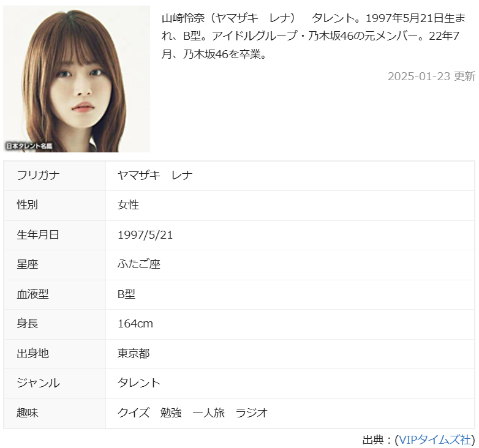This screenshot has width=479, height=448.
Task: Click the 東京都 value
Action: pos(134,353)
